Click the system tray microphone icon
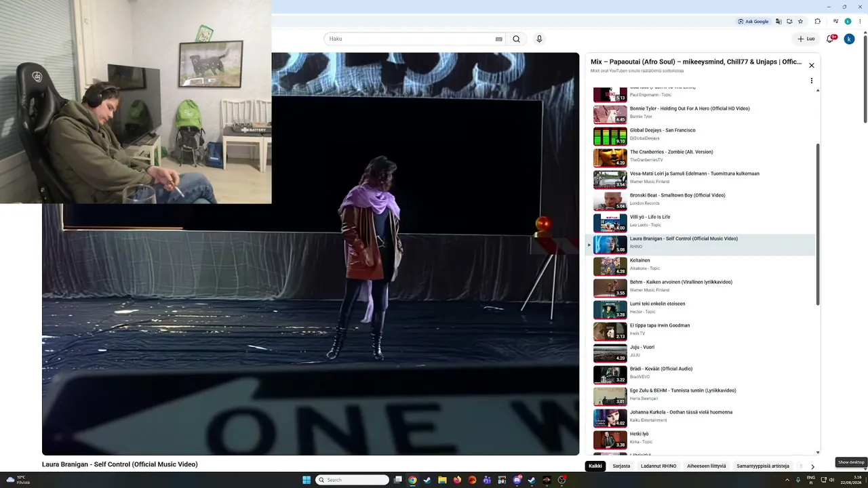Image resolution: width=868 pixels, height=488 pixels. tap(798, 480)
